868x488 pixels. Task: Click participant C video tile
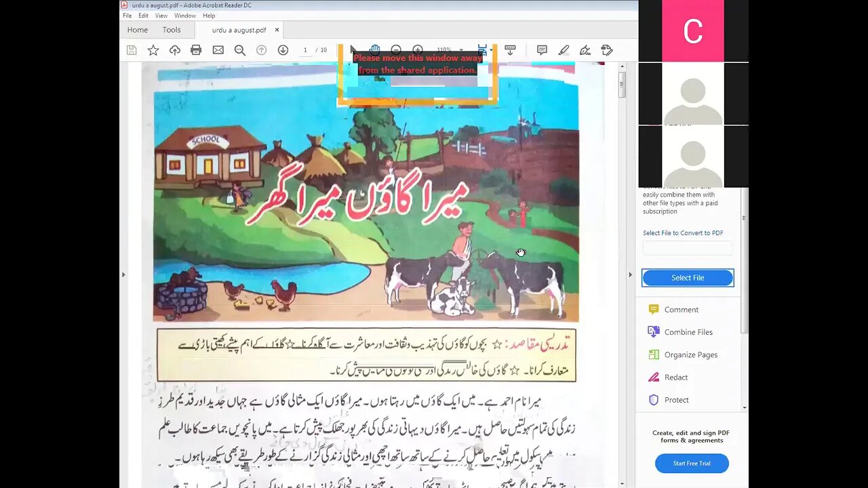click(x=693, y=30)
